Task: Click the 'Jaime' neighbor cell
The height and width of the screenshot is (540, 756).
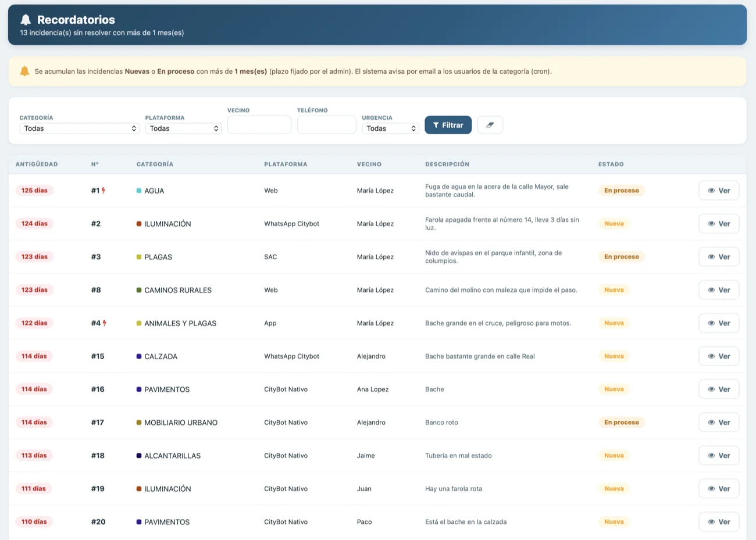Action: tap(366, 456)
